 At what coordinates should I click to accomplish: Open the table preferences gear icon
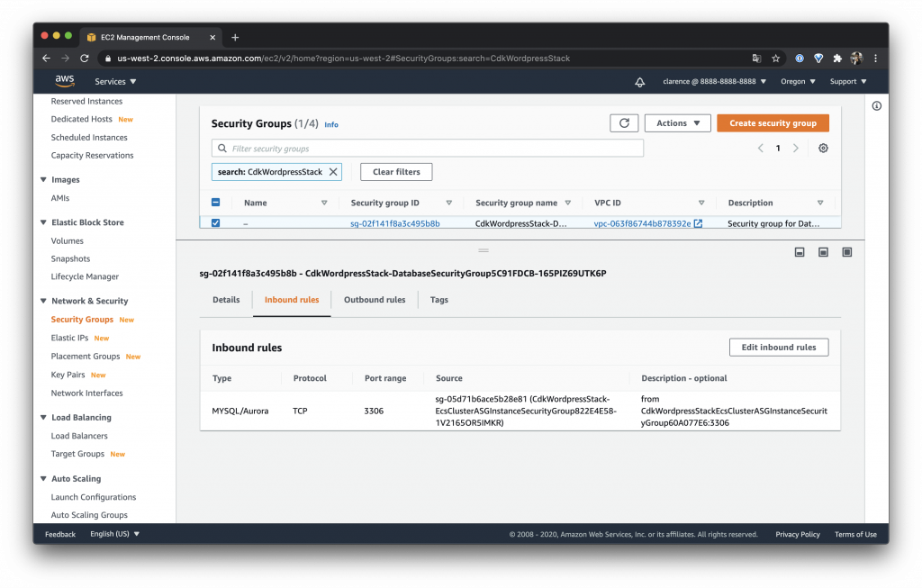(x=823, y=149)
